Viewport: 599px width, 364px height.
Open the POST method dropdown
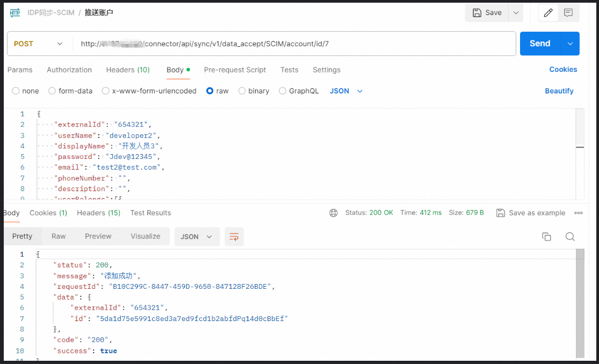[39, 44]
